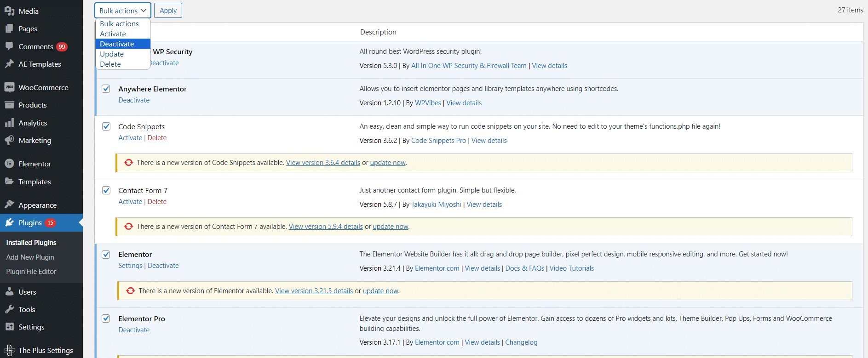The height and width of the screenshot is (358, 868).
Task: Select Activate from the bulk actions list
Action: [123, 34]
